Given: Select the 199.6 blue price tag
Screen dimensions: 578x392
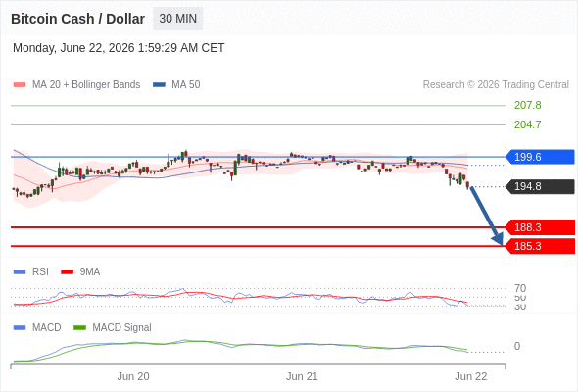Looking at the screenshot, I should [x=540, y=157].
